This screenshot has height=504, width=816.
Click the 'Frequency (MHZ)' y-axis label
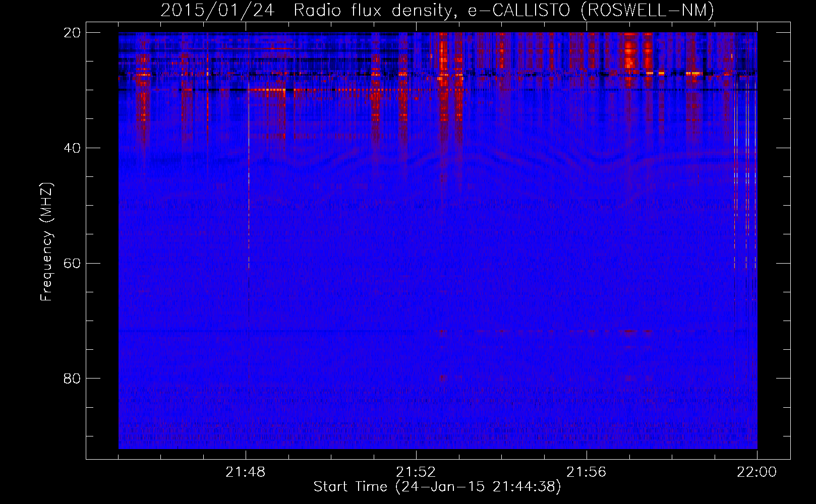click(46, 242)
